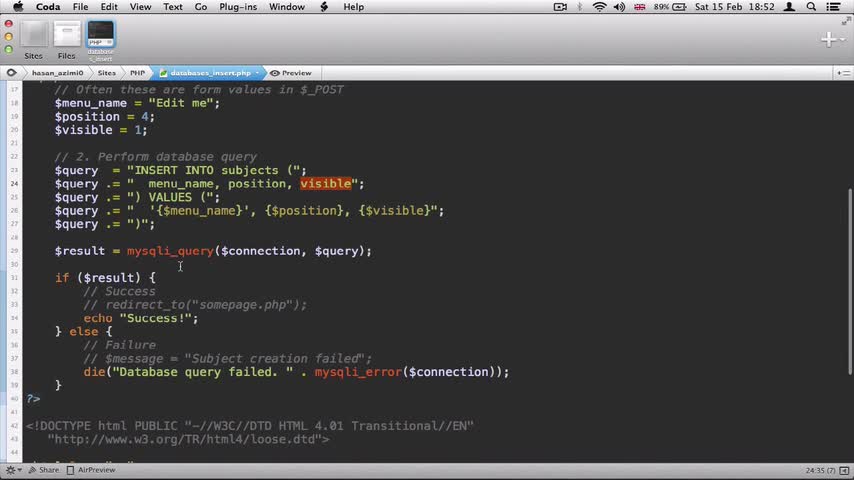The image size is (854, 480).
Task: Select the databases_insert.php path tab
Action: pos(210,73)
